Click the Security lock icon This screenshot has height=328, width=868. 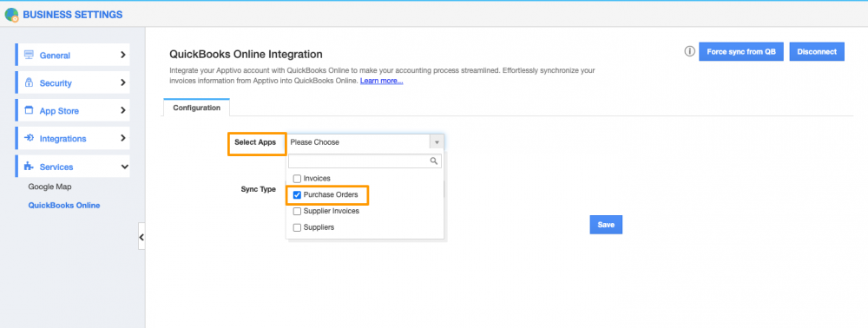30,83
